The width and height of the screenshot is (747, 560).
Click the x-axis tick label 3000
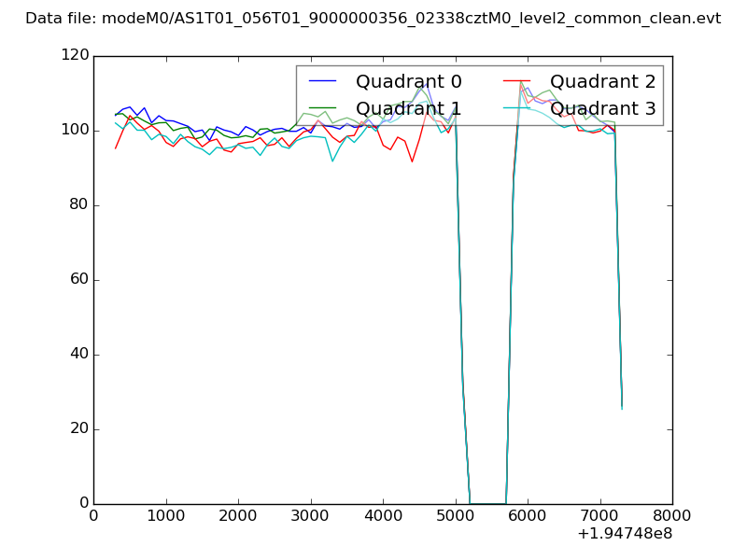coord(310,516)
